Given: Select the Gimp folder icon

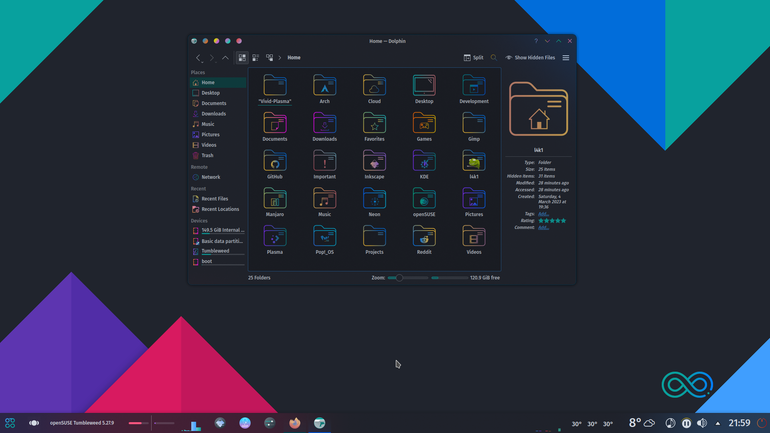Looking at the screenshot, I should [x=474, y=123].
